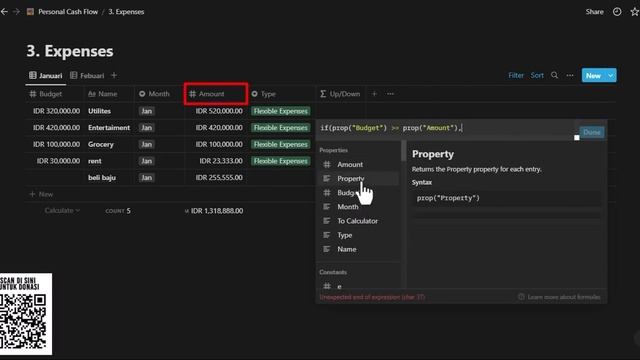This screenshot has width=640, height=360.
Task: Click the properties list scrollbar
Action: pyautogui.click(x=404, y=151)
